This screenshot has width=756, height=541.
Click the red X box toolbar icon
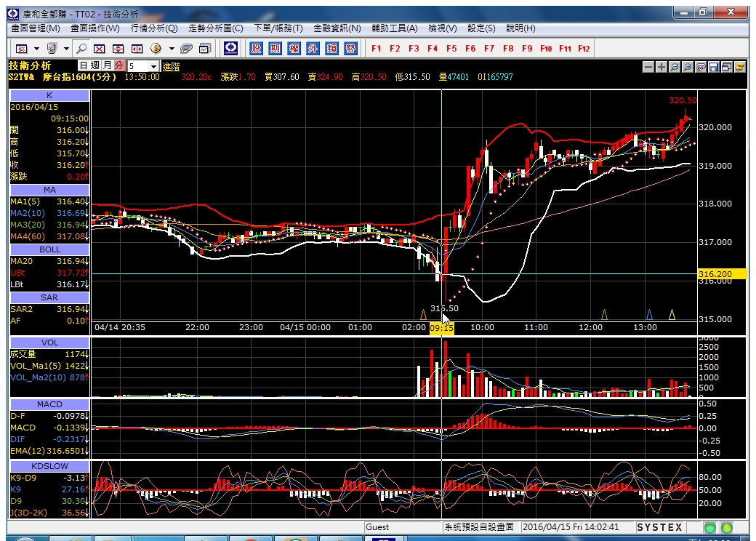100,49
